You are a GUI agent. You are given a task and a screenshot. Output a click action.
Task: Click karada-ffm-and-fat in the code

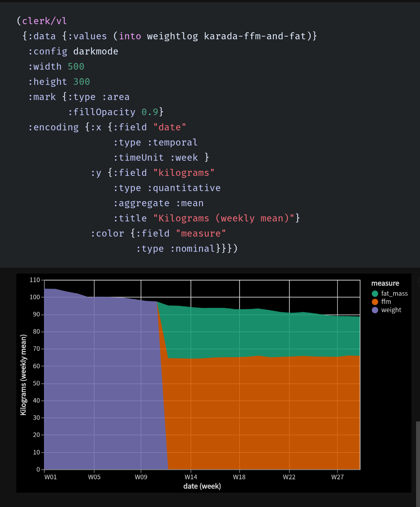[255, 36]
